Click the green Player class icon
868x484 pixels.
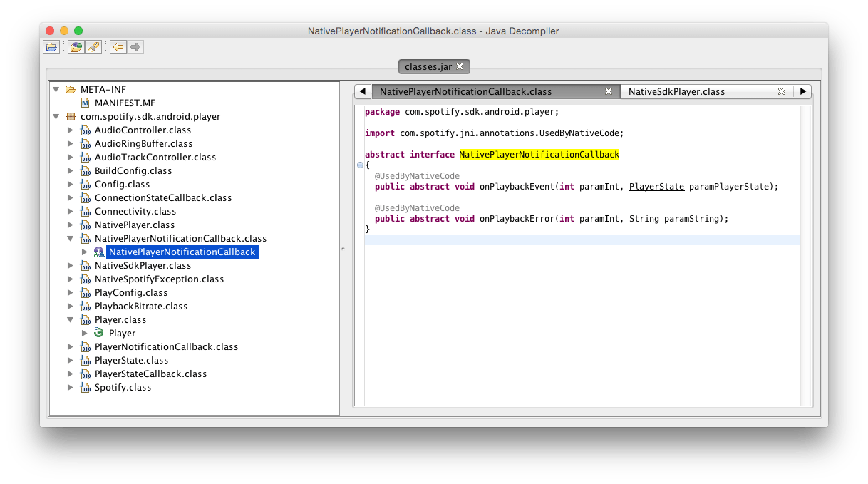[x=99, y=333]
